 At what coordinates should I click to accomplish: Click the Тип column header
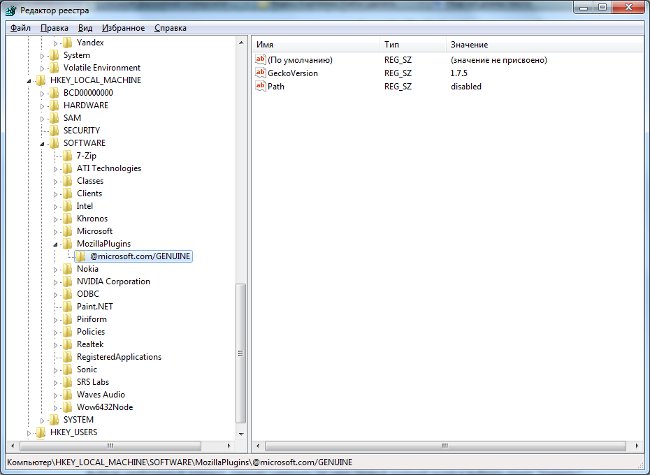[412, 44]
